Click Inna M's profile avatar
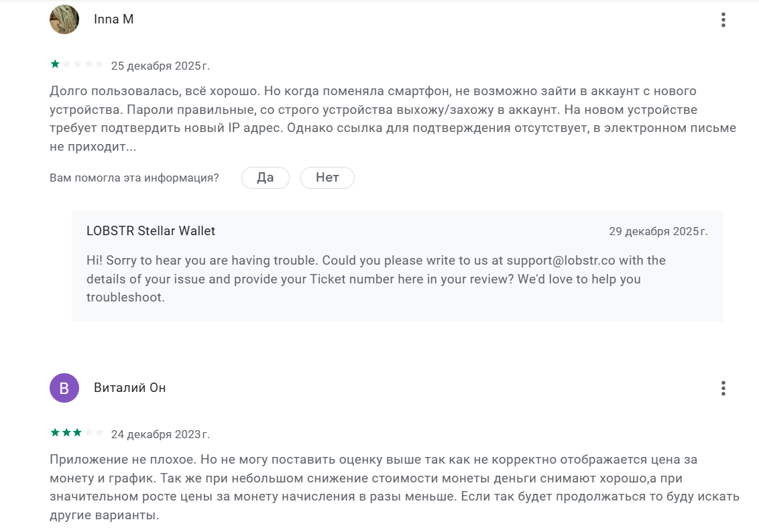This screenshot has height=532, width=759. point(64,19)
